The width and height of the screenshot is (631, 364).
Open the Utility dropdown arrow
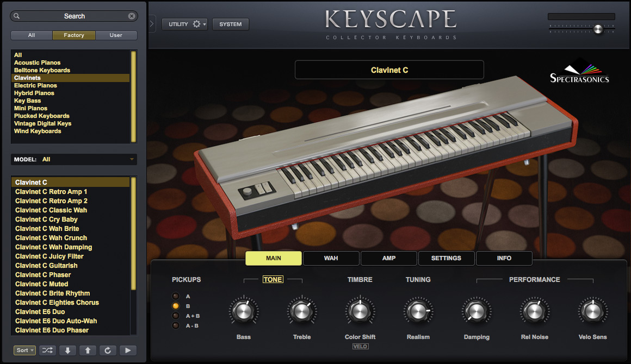coord(205,24)
